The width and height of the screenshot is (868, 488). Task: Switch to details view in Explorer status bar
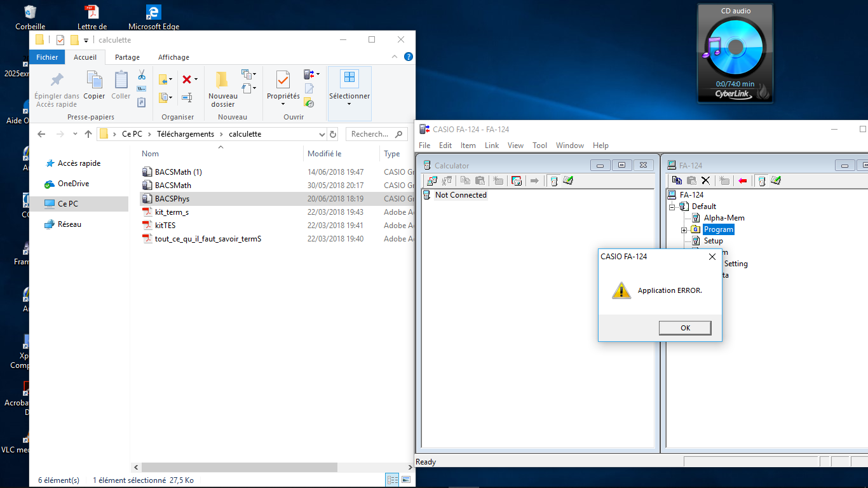[x=393, y=480]
